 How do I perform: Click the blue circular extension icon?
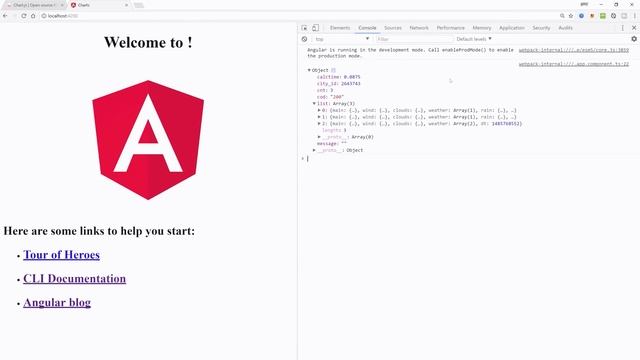(x=582, y=16)
